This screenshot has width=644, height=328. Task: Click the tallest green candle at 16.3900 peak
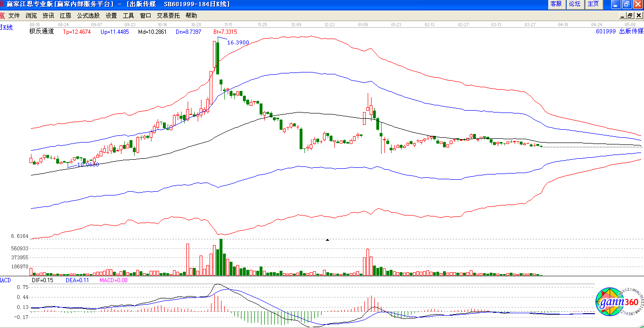click(218, 58)
